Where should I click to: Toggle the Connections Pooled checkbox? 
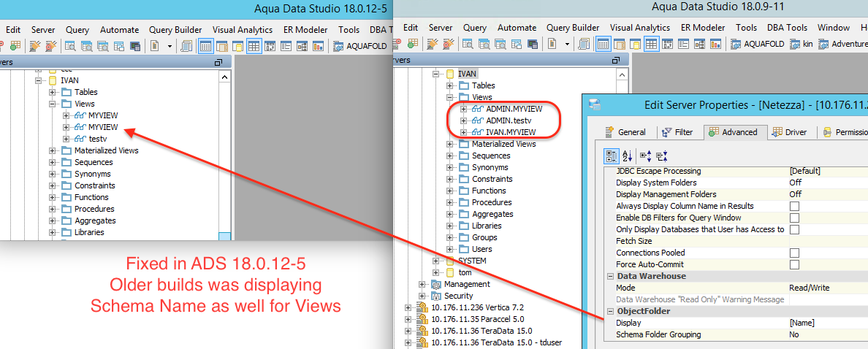794,253
